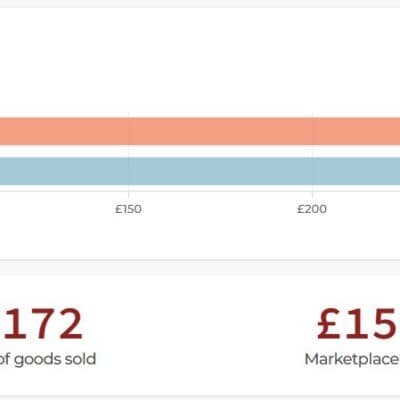Screen dimensions: 400x400
Task: Click blue bar where £200 gridline crosses
Action: pos(312,171)
